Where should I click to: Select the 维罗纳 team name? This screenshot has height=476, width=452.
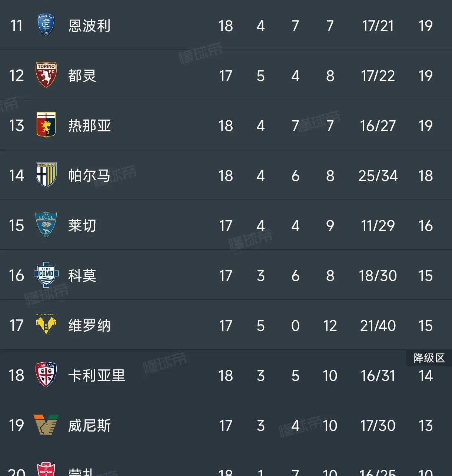click(x=89, y=326)
